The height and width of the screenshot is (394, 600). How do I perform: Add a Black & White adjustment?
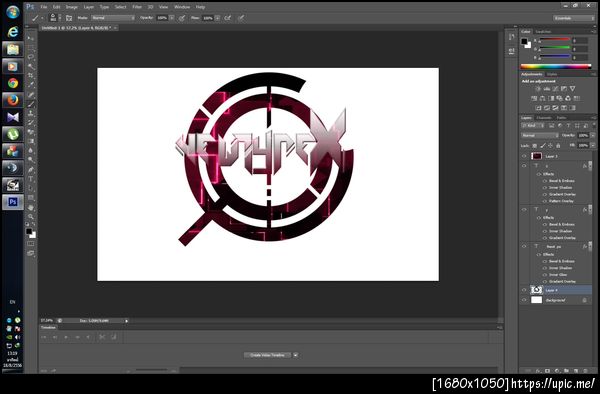(551, 98)
